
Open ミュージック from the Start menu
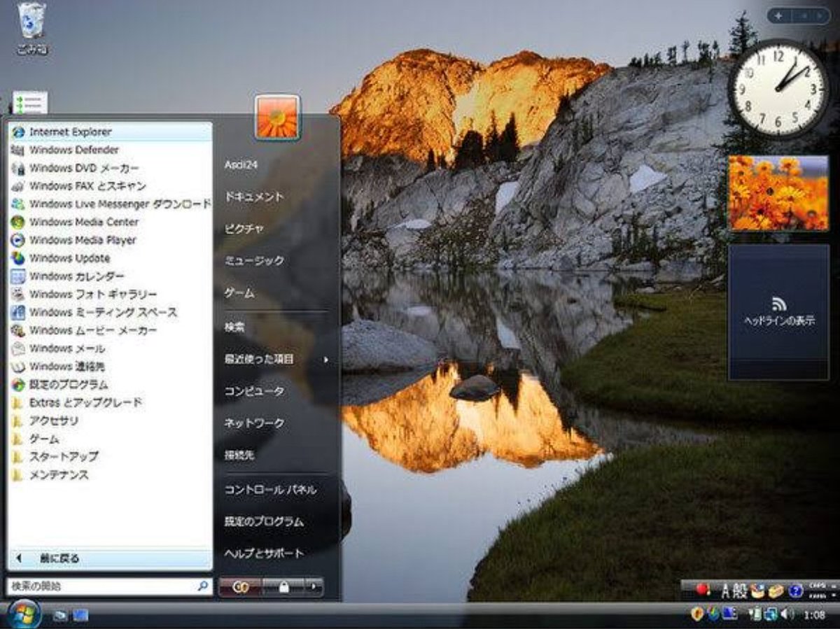coord(254,260)
